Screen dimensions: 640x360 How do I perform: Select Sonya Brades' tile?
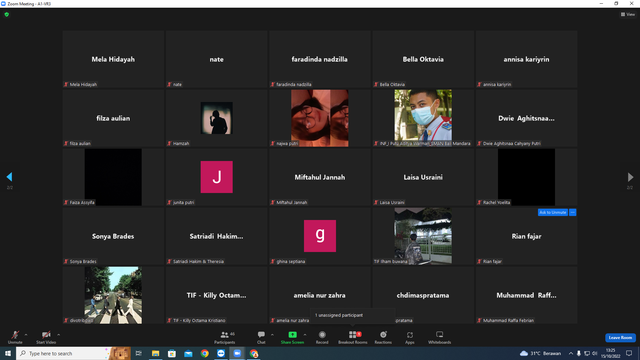(x=113, y=236)
